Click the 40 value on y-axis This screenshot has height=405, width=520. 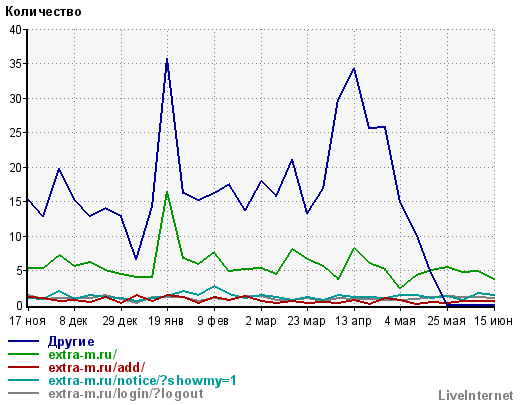tap(16, 30)
